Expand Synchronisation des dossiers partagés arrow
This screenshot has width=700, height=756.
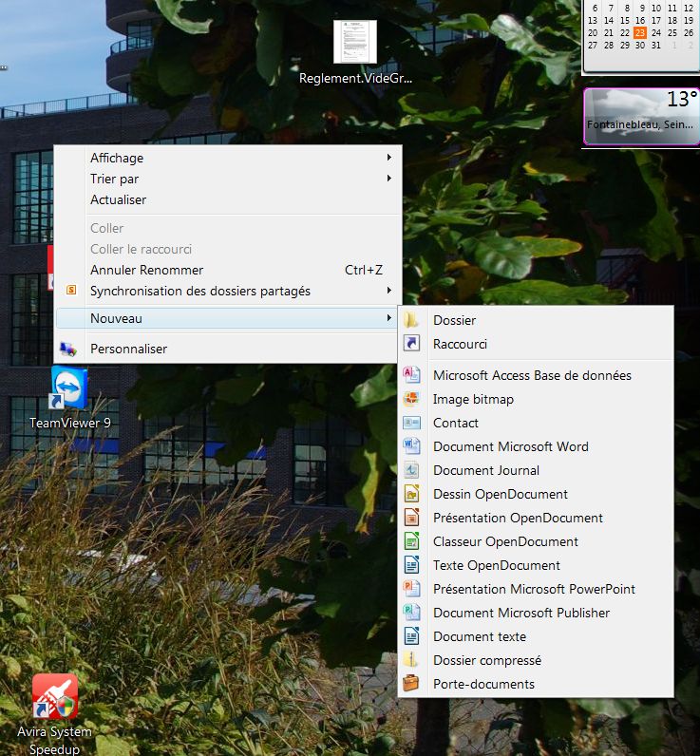tap(388, 291)
